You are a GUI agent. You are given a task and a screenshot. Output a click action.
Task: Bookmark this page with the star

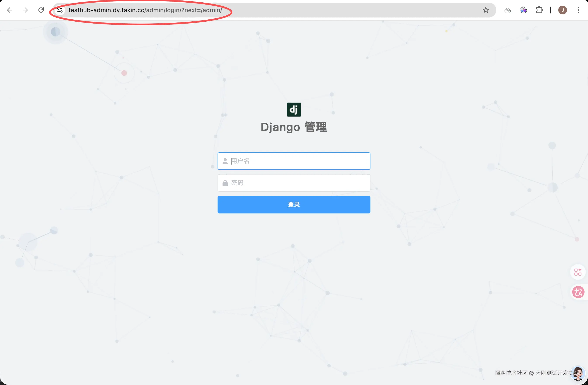point(486,10)
